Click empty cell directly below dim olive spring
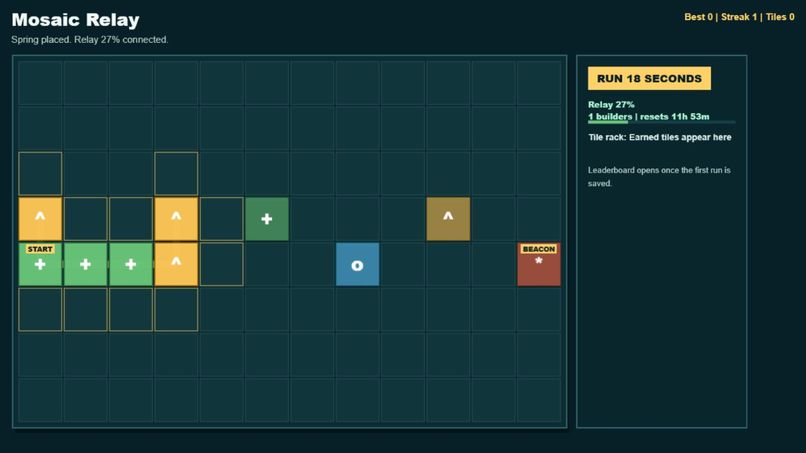This screenshot has width=806, height=453. pos(448,264)
